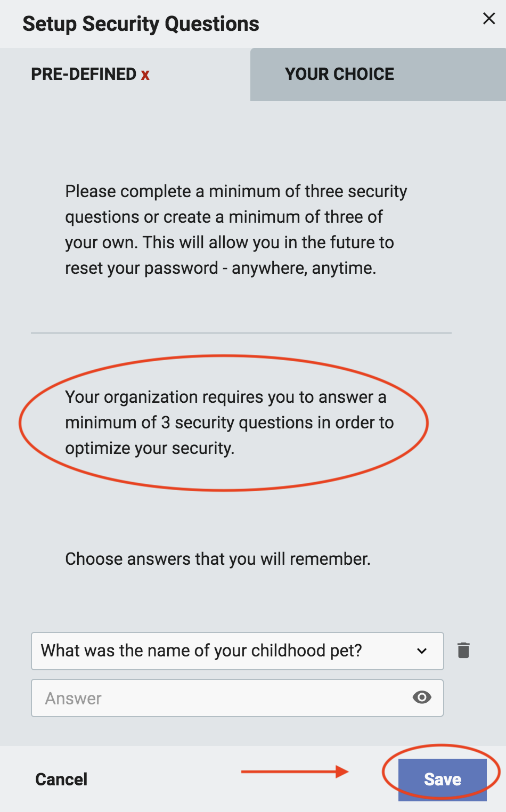Image resolution: width=506 pixels, height=812 pixels.
Task: Click the horizontal divider below the instructions
Action: point(241,333)
